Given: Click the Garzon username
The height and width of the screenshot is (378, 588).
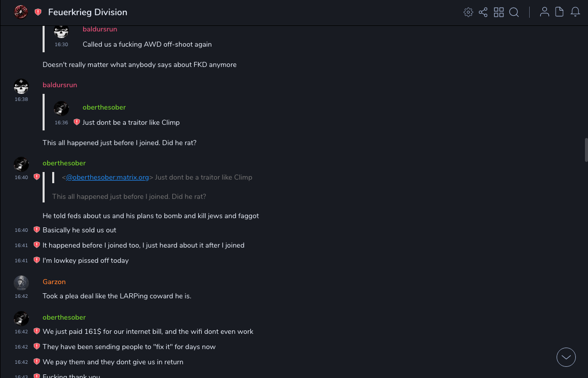Looking at the screenshot, I should coord(54,282).
